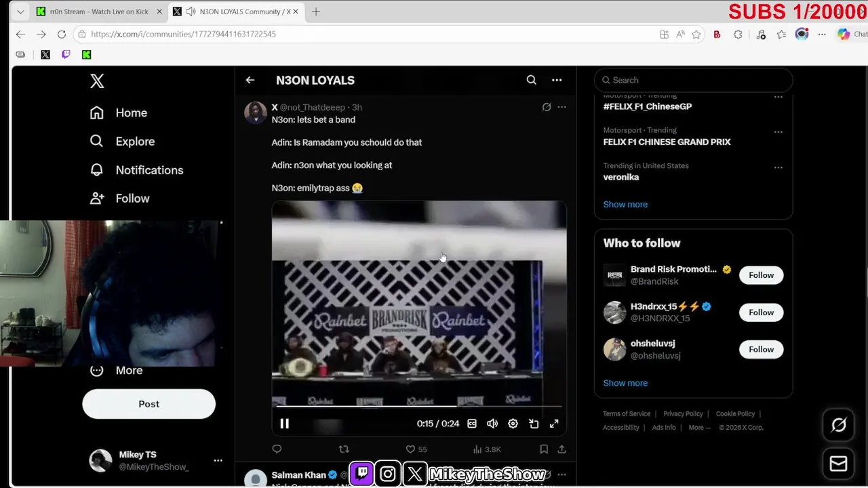868x488 pixels.
Task: Select the N3ON LOYALS Community tab
Action: pyautogui.click(x=235, y=12)
